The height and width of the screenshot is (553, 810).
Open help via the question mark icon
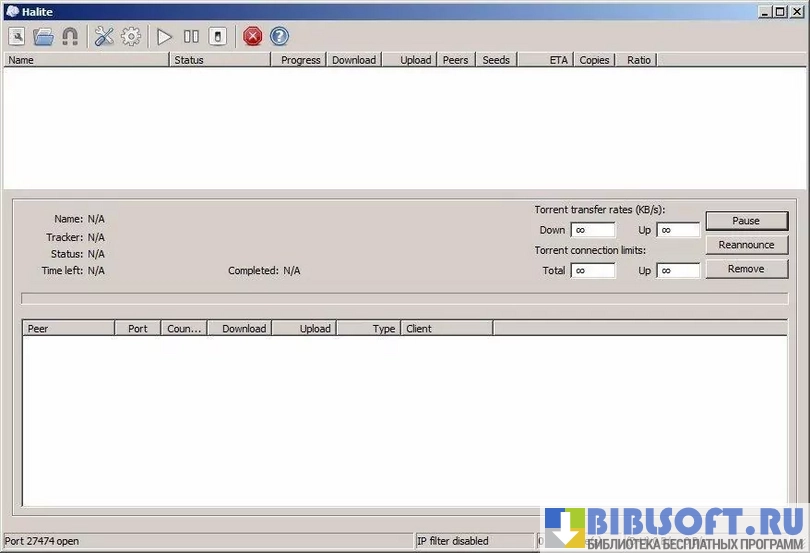(279, 36)
